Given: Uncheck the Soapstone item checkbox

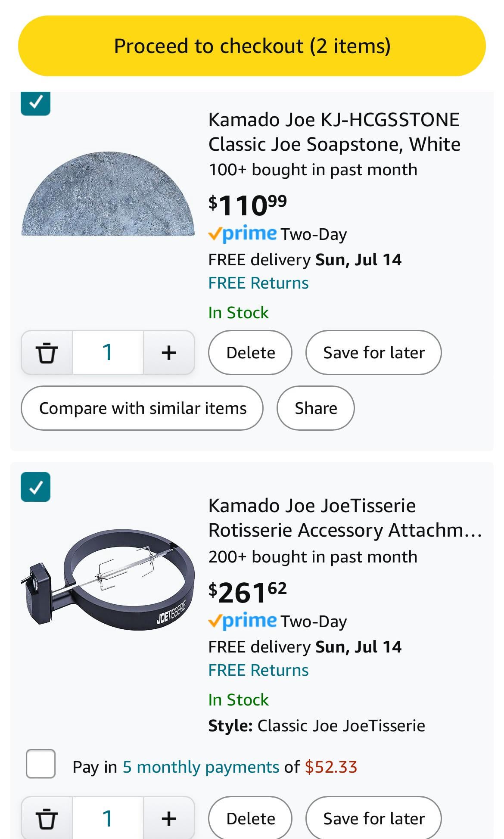Looking at the screenshot, I should click(x=36, y=103).
